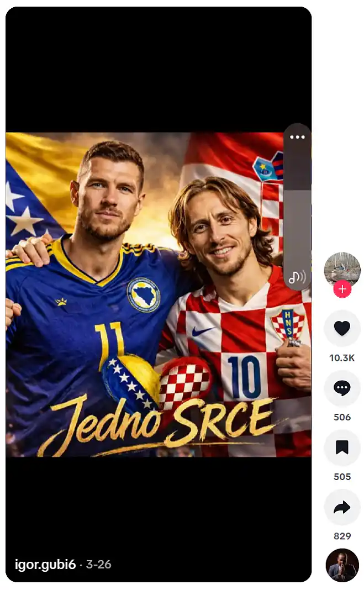Open the creator's profile avatar
364x590 pixels.
coord(342,270)
